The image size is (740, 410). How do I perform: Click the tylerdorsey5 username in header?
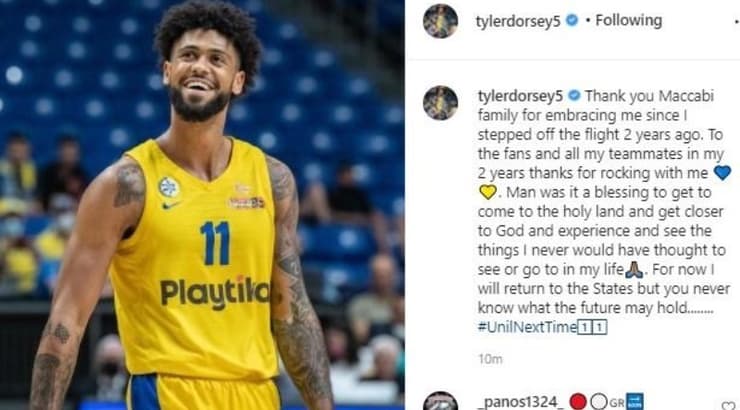click(x=518, y=21)
